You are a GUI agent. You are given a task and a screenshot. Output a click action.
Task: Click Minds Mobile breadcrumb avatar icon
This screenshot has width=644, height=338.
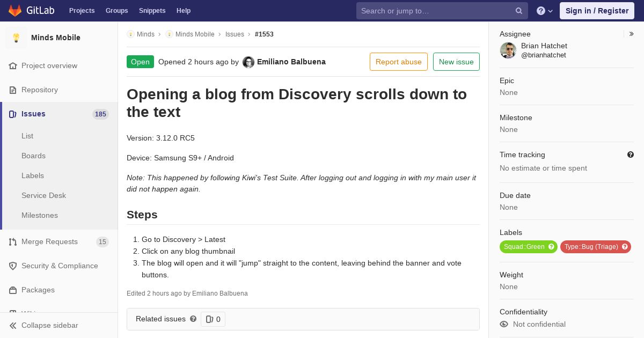[169, 34]
